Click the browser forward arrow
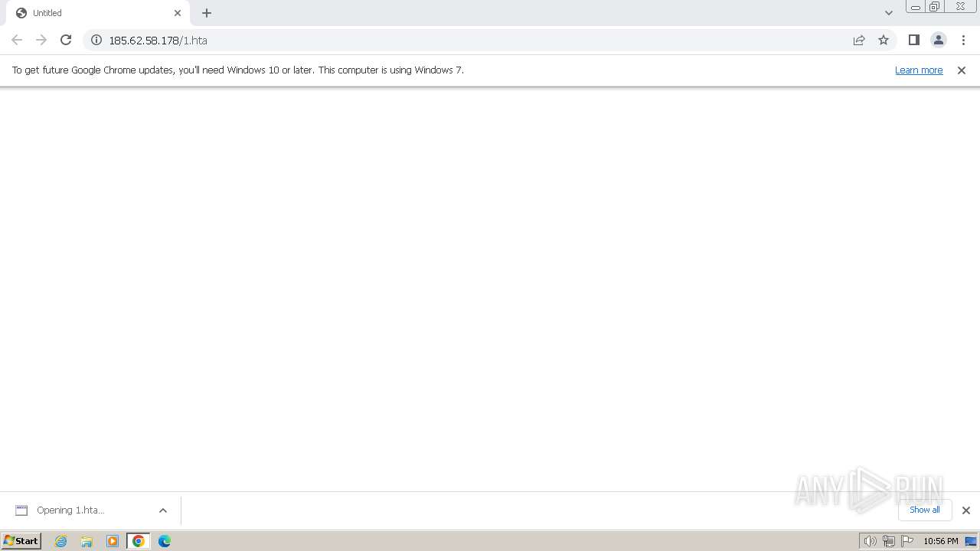Screen dimensions: 980x551 [41, 40]
